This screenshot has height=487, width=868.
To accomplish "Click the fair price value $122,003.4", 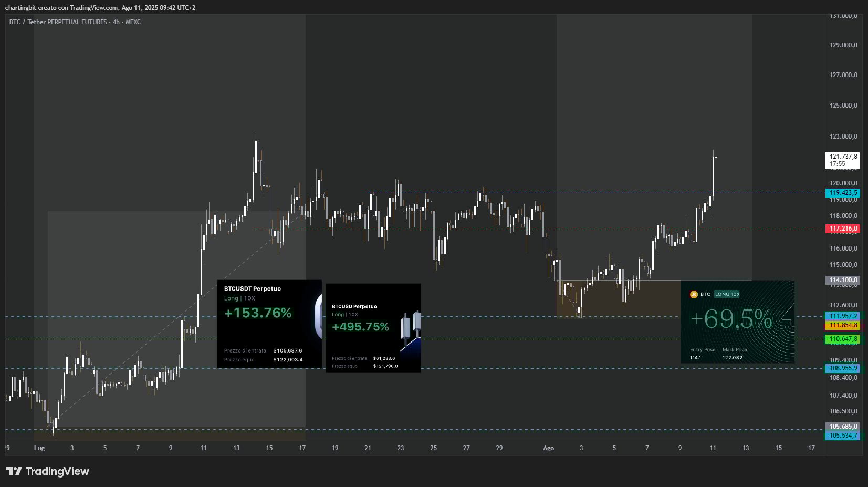I will coord(288,360).
